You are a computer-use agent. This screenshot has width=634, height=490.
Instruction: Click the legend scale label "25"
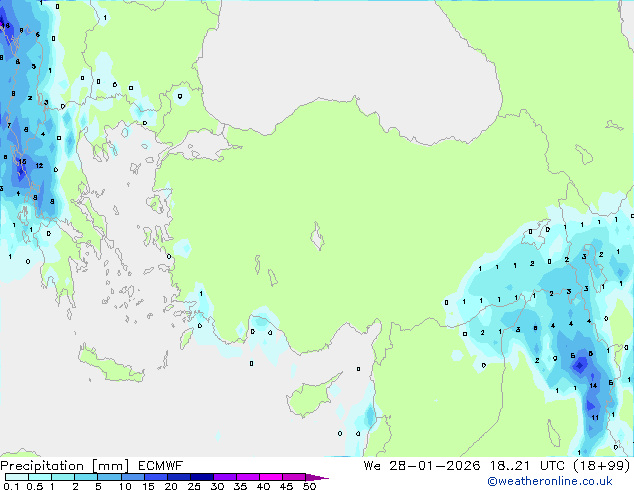pyautogui.click(x=194, y=486)
